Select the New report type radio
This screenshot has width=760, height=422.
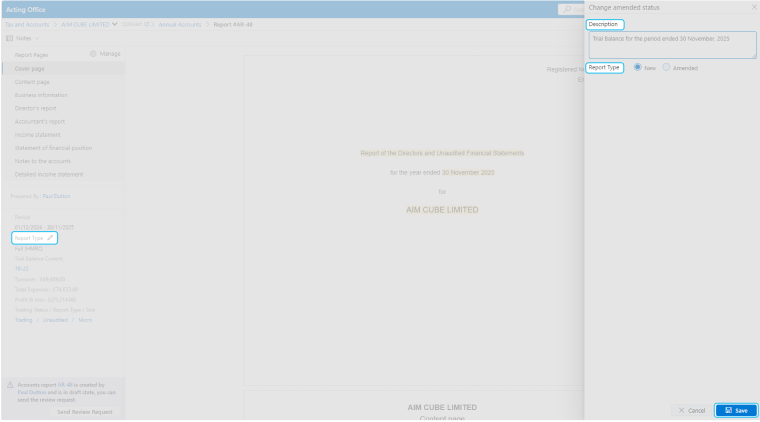coord(638,68)
